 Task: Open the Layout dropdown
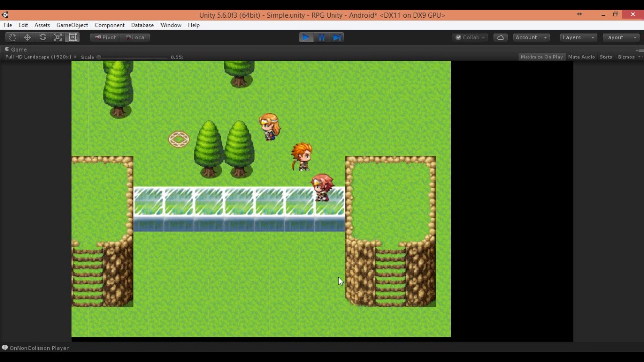621,37
